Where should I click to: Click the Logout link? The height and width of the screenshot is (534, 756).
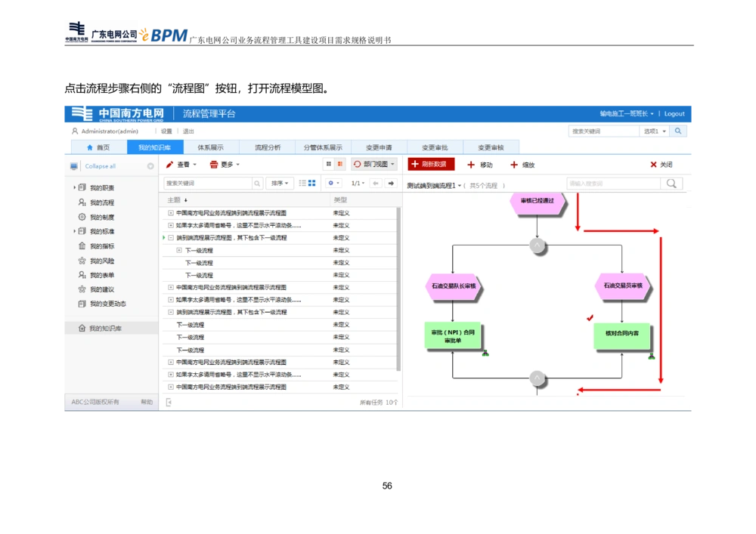[674, 114]
